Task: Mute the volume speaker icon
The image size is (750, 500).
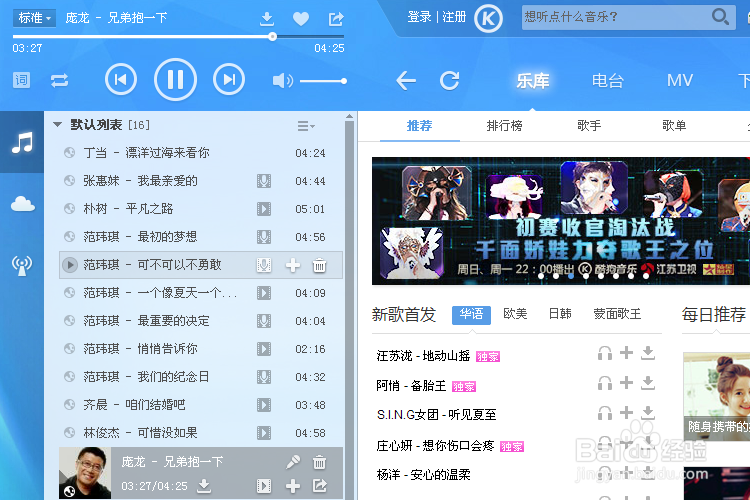Action: point(282,80)
